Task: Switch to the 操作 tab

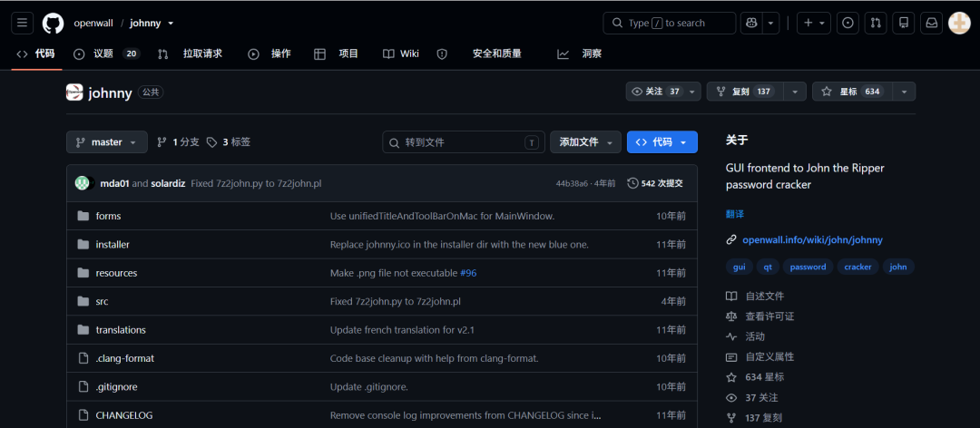Action: (x=269, y=53)
